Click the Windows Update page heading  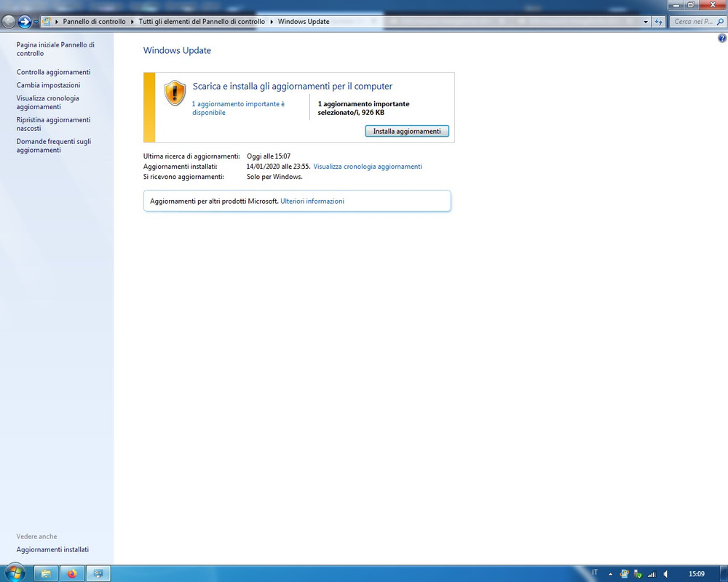coord(177,50)
